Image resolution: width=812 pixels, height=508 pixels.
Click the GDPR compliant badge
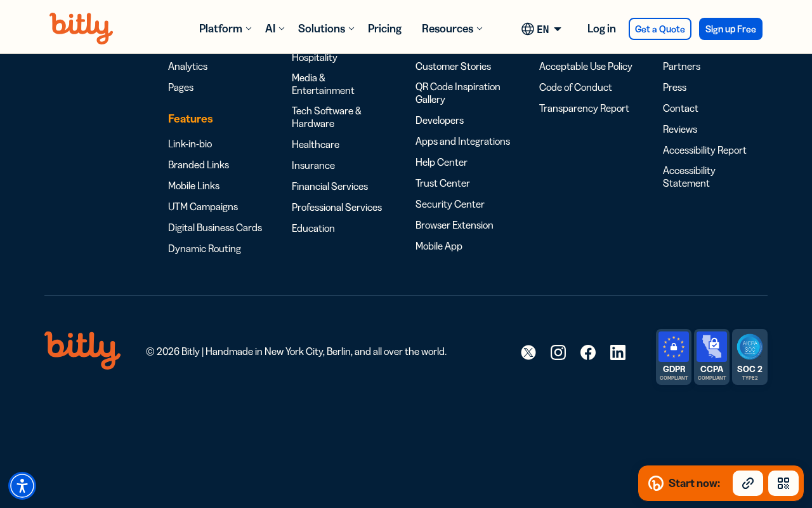pyautogui.click(x=674, y=357)
